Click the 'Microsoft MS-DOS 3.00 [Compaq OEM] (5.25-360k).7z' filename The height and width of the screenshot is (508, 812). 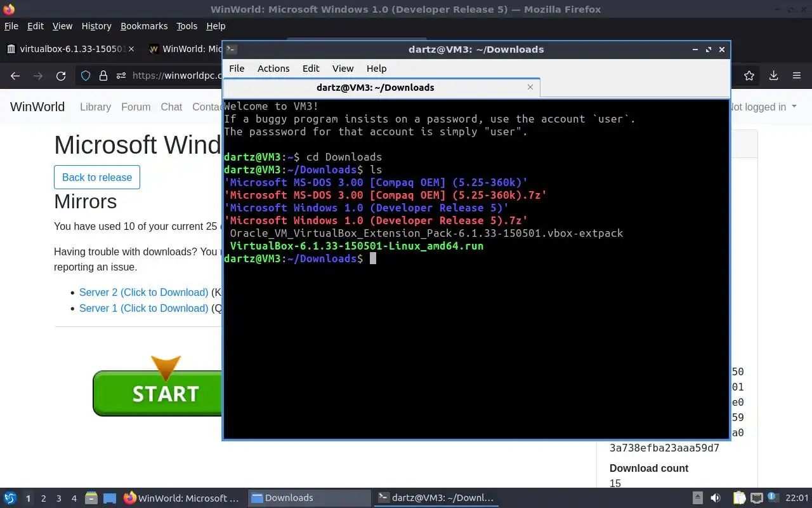point(385,195)
